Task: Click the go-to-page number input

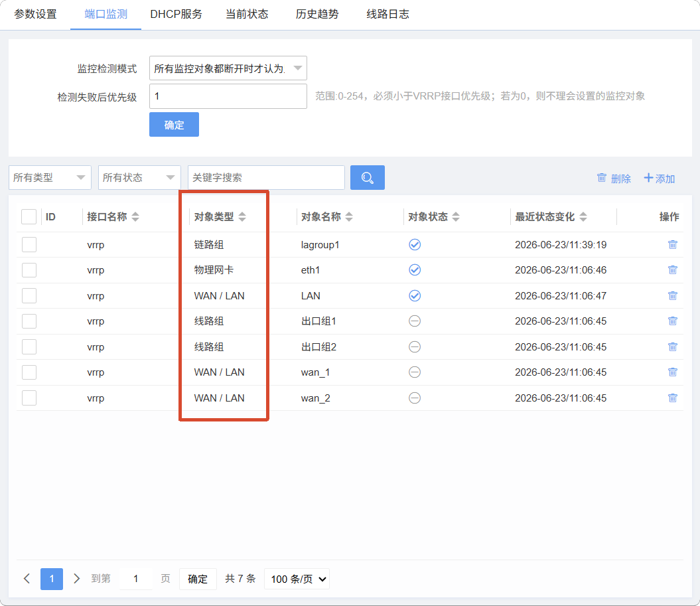Action: (136, 579)
